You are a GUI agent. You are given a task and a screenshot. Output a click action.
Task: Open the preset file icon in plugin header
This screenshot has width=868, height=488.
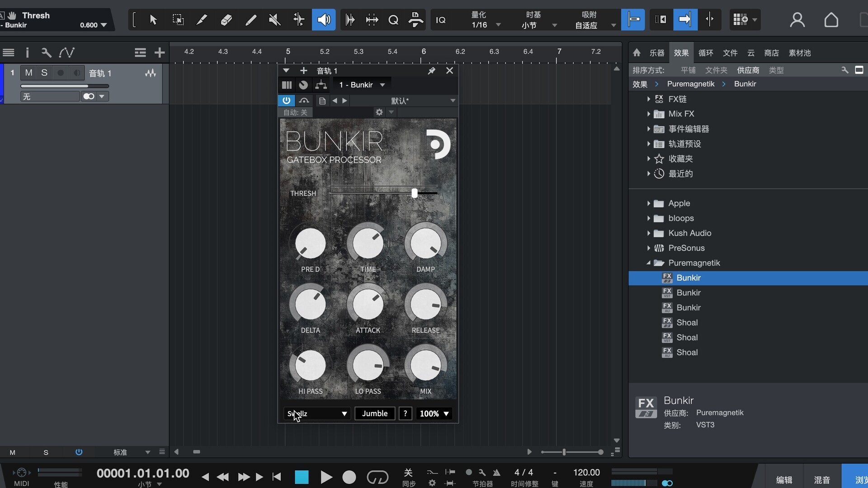tap(322, 101)
